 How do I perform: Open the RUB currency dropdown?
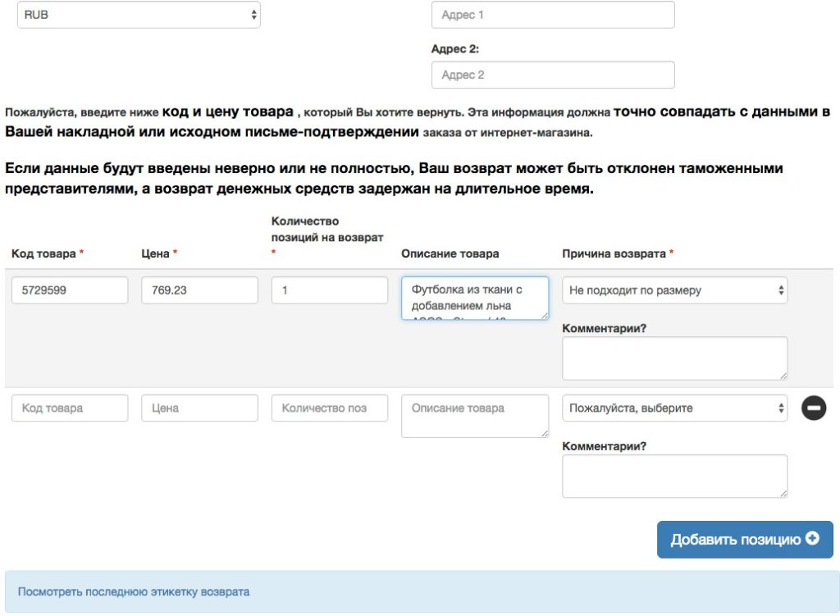(139, 15)
